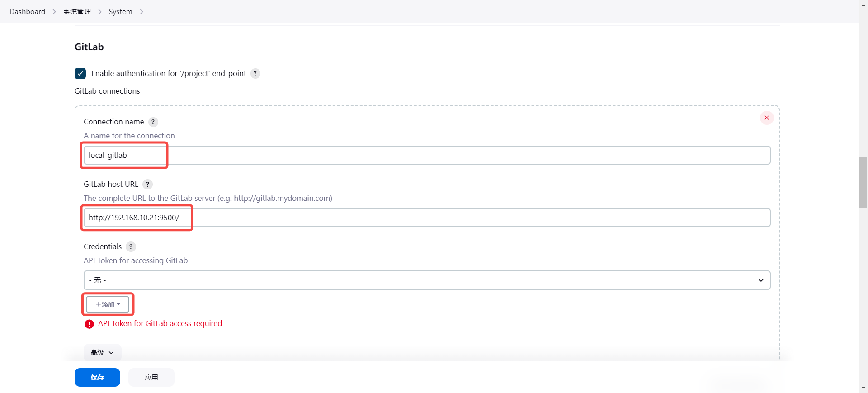This screenshot has height=393, width=868.
Task: Open help for GitLab host URL
Action: (147, 185)
